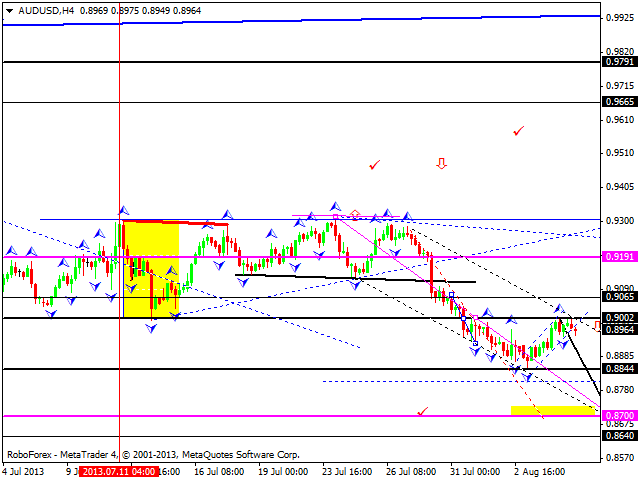Open the triangle dropdown beside AUDUSD,H4
640x480 pixels.
(x=8, y=8)
